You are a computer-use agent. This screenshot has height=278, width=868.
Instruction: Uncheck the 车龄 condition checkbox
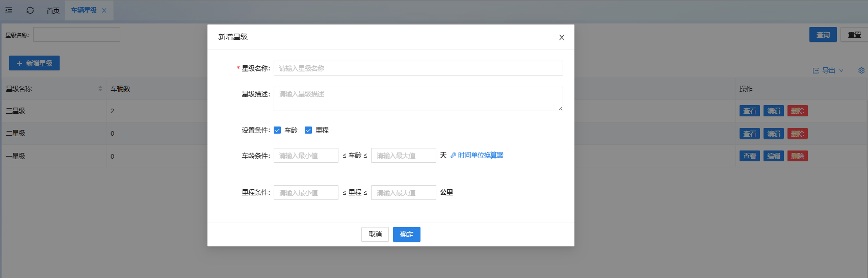point(277,130)
